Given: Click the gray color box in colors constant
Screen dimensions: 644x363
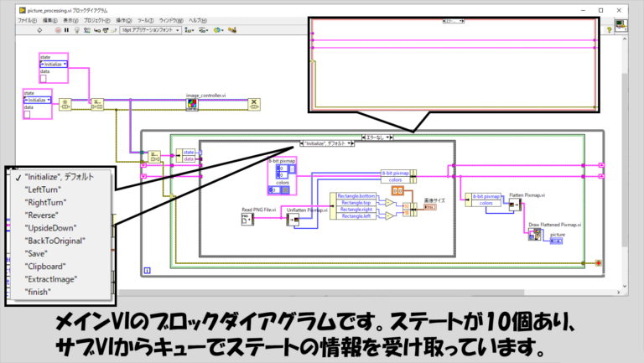Looking at the screenshot, I should pos(285,190).
